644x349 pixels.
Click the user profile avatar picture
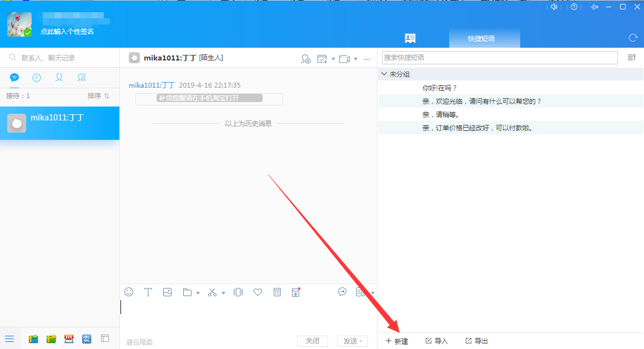pyautogui.click(x=19, y=24)
